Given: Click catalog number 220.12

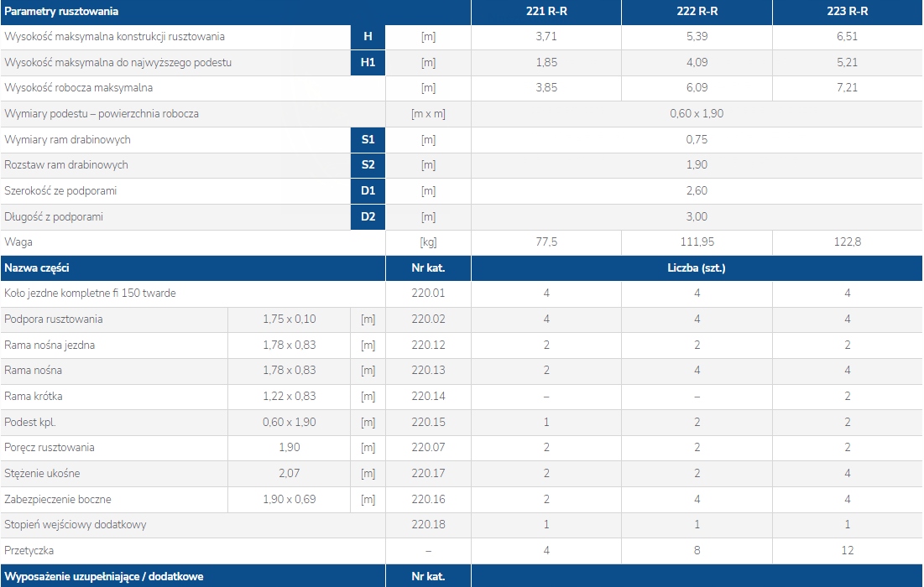Looking at the screenshot, I should tap(428, 345).
